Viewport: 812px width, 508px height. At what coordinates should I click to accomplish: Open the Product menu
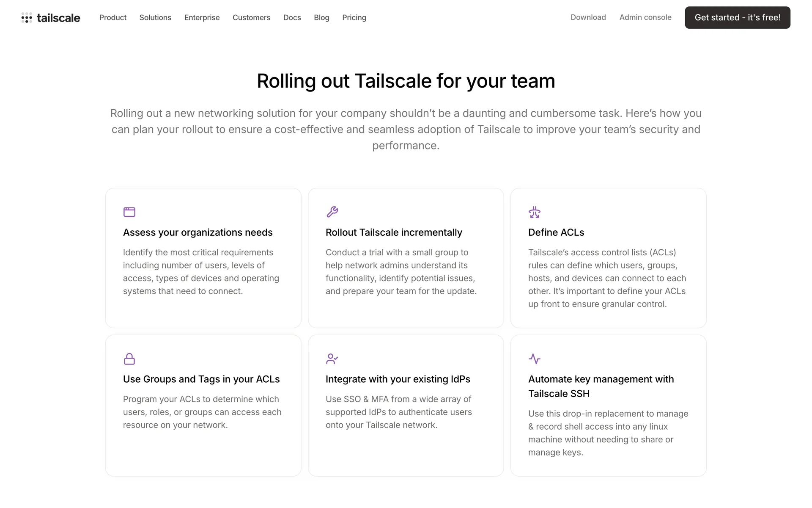coord(113,18)
